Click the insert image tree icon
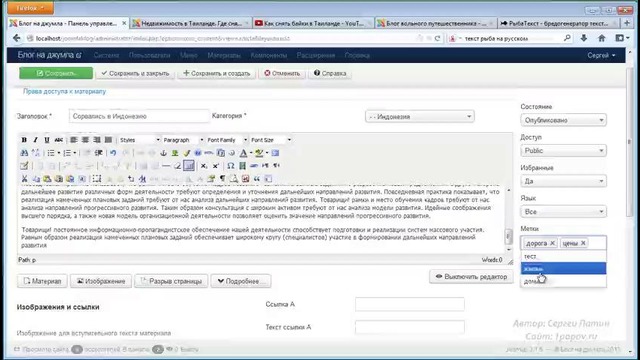 click(175, 153)
